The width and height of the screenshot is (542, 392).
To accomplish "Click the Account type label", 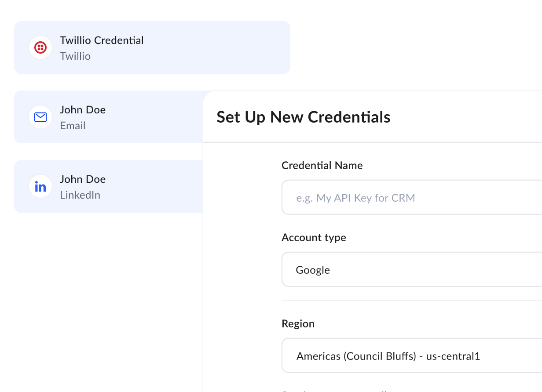I will (x=314, y=237).
